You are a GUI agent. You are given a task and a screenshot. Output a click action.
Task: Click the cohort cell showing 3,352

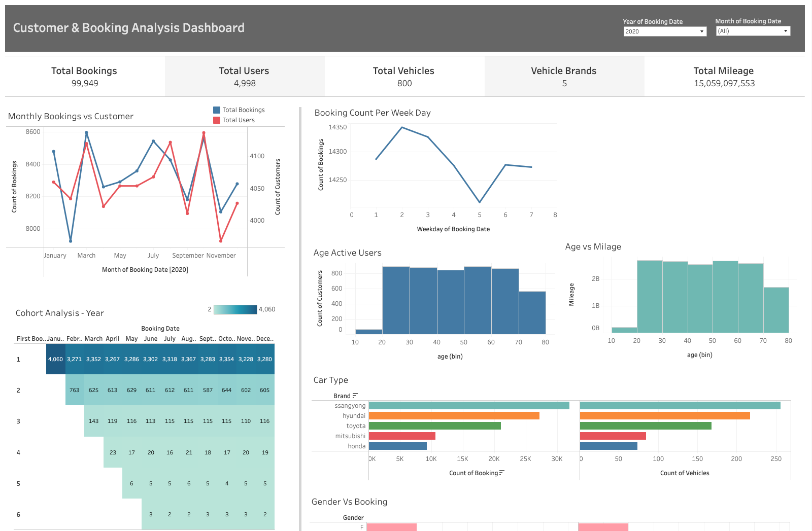point(94,359)
